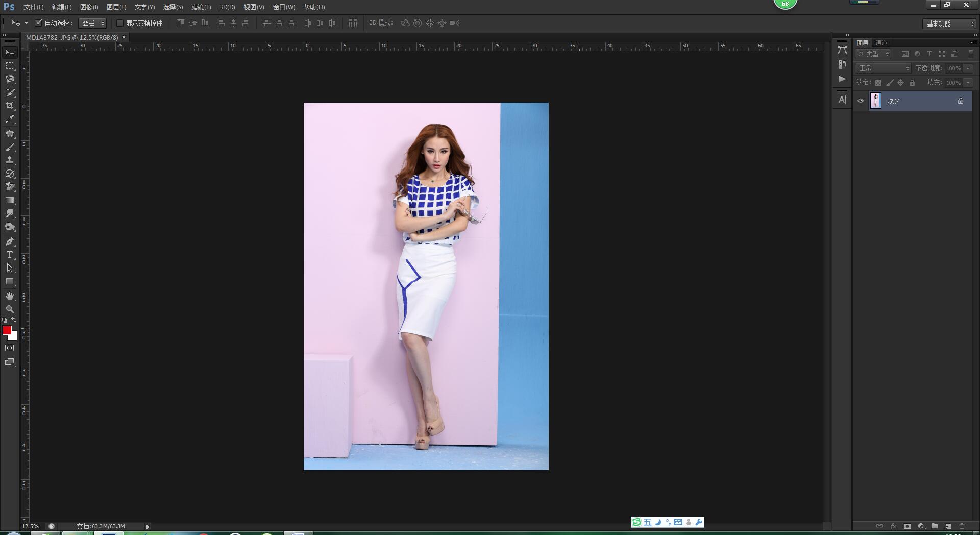The width and height of the screenshot is (980, 535).
Task: Close the MD1A8782.JPG document tab
Action: [124, 37]
